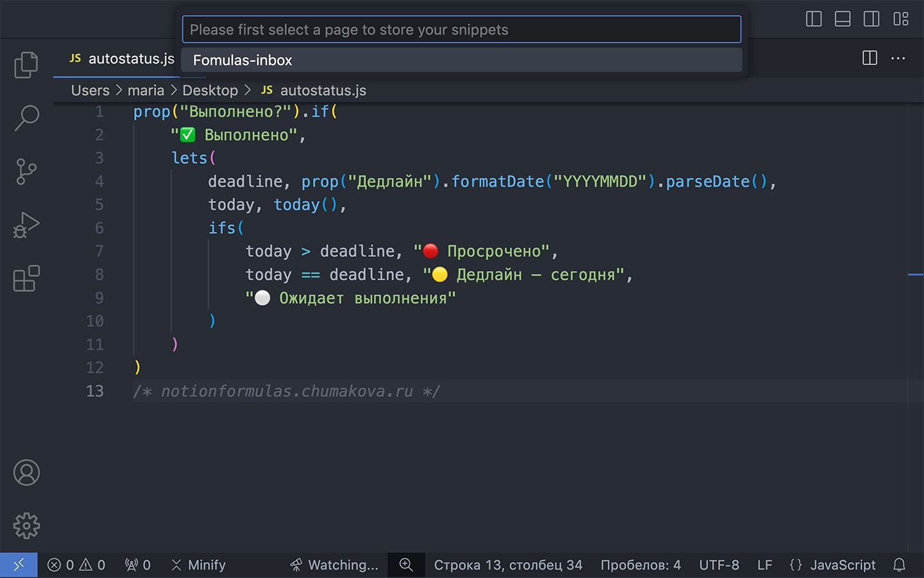924x578 pixels.
Task: Open the Extensions view
Action: point(26,279)
